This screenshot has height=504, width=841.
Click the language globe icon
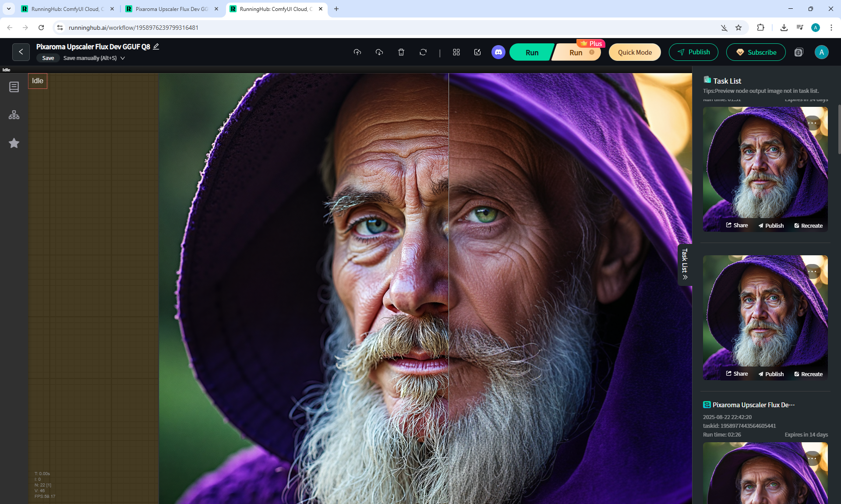(x=799, y=52)
